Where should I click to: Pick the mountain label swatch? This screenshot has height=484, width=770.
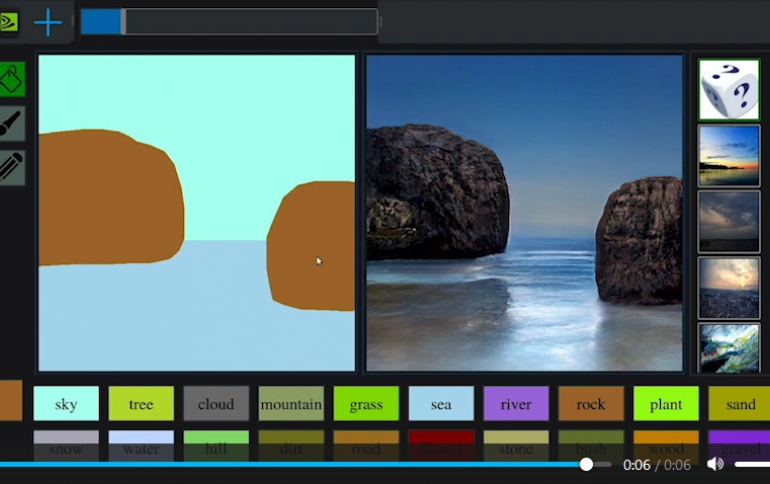[291, 403]
